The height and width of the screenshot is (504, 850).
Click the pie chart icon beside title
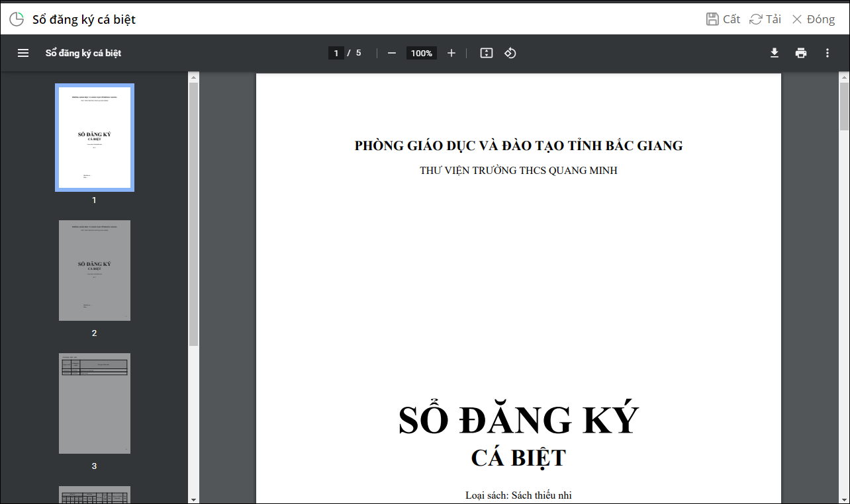point(17,19)
